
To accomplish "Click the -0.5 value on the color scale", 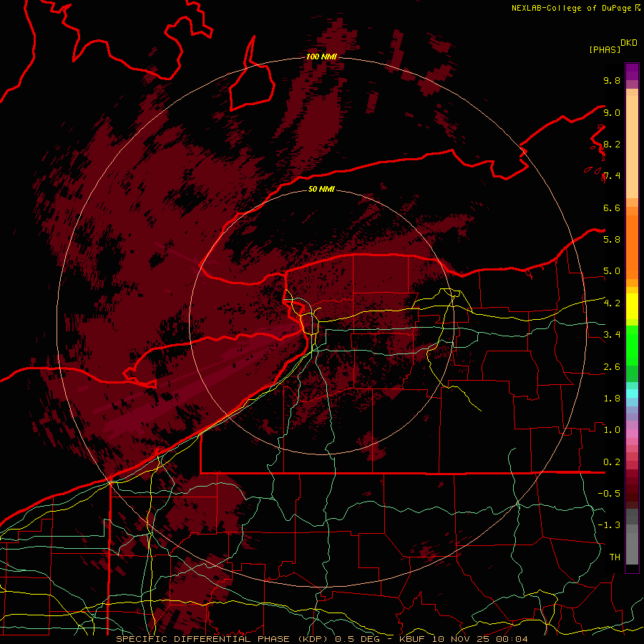I will click(609, 494).
